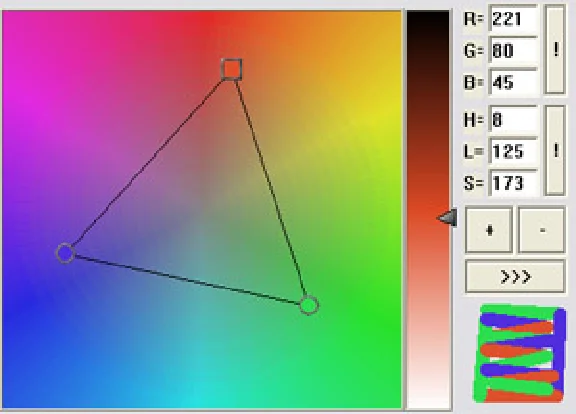Select the green circle triangle handle
The height and width of the screenshot is (414, 576).
point(309,305)
